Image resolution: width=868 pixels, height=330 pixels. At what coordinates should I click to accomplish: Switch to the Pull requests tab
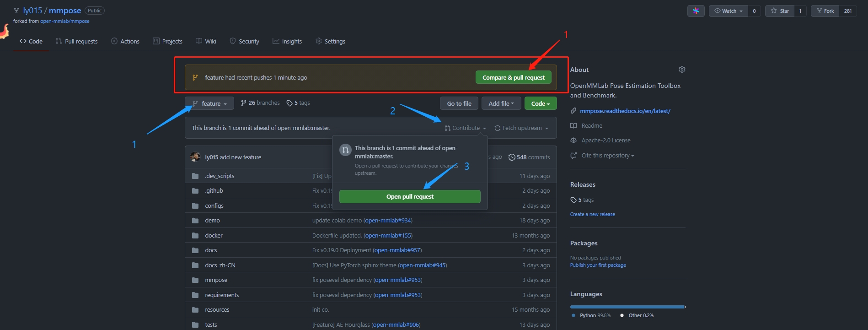tap(76, 41)
